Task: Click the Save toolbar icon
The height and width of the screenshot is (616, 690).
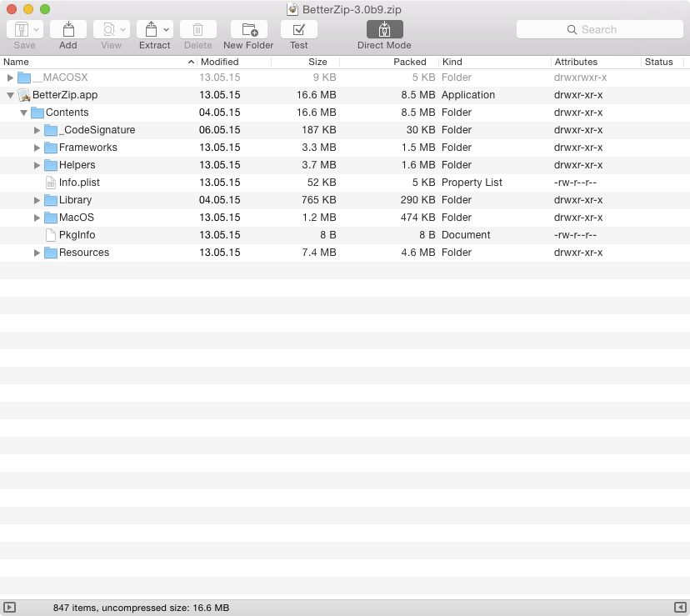Action: (x=21, y=29)
